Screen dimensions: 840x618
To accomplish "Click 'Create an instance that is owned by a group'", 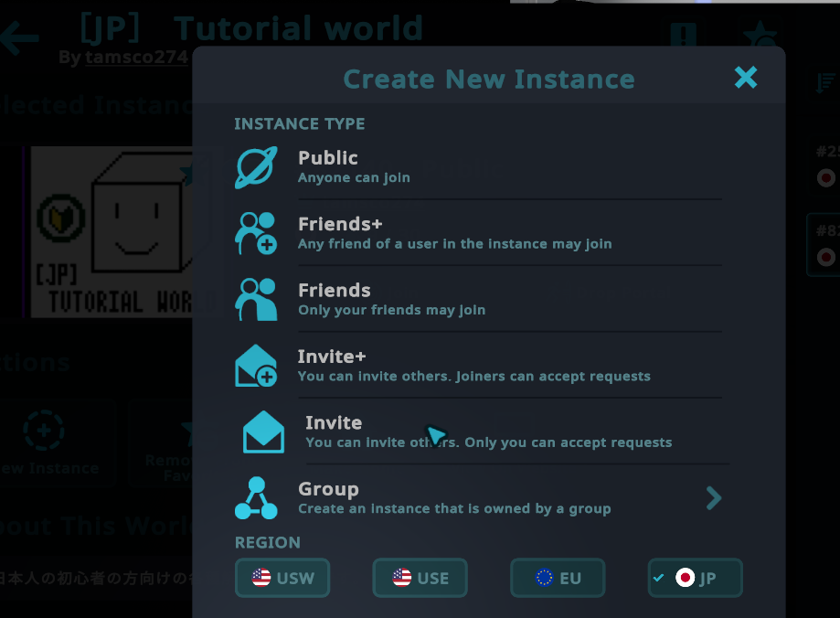I will click(454, 508).
